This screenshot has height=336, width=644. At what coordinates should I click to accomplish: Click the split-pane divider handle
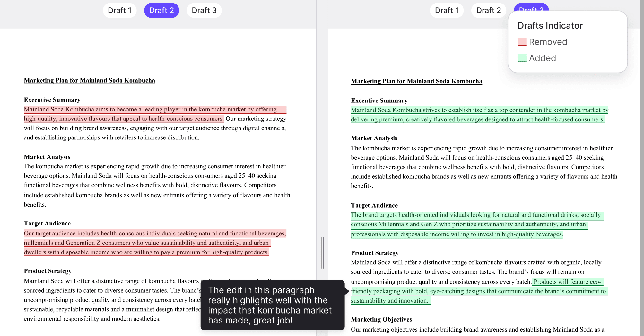[x=322, y=253]
